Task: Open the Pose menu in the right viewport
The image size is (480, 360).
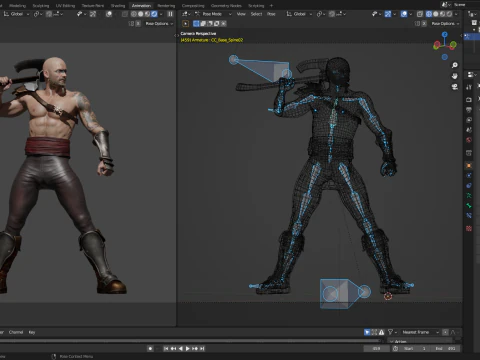Action: click(x=271, y=14)
